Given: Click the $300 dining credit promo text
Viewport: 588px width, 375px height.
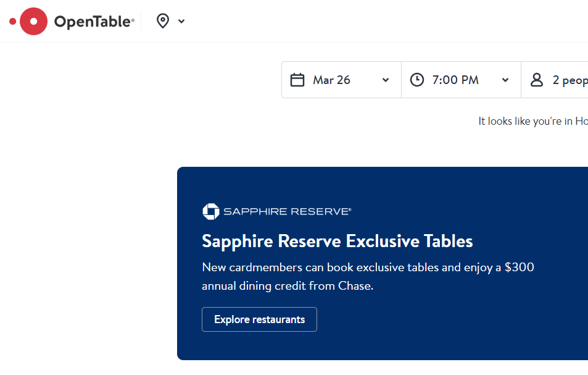Looking at the screenshot, I should [368, 276].
